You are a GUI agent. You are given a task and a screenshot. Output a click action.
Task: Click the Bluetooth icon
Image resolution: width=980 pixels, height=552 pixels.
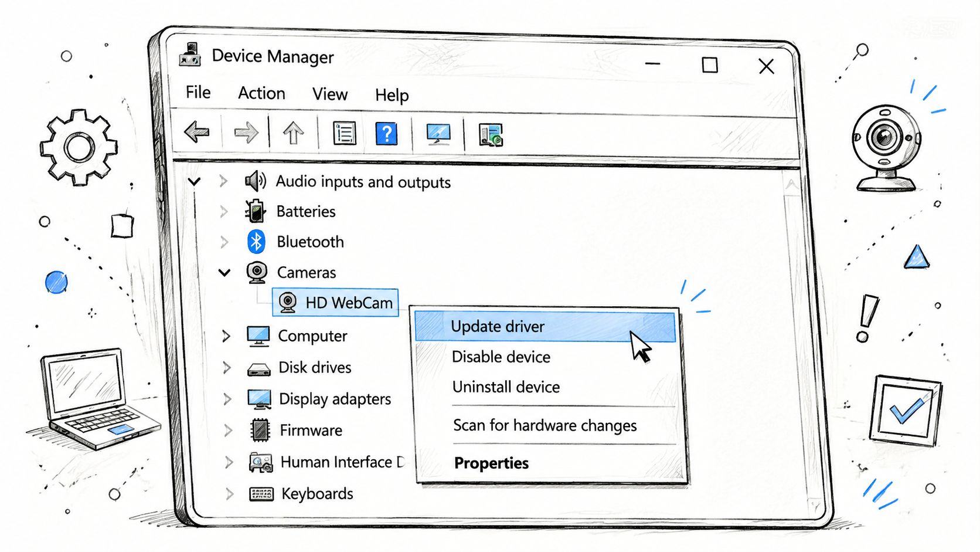coord(256,242)
